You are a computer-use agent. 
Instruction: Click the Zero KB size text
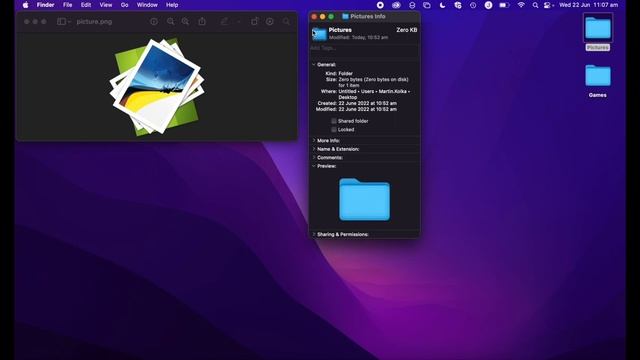click(407, 30)
